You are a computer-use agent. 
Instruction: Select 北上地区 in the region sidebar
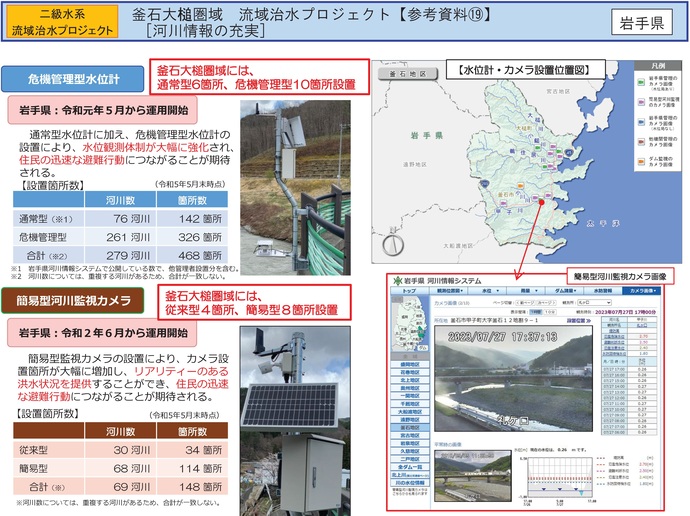(x=409, y=380)
